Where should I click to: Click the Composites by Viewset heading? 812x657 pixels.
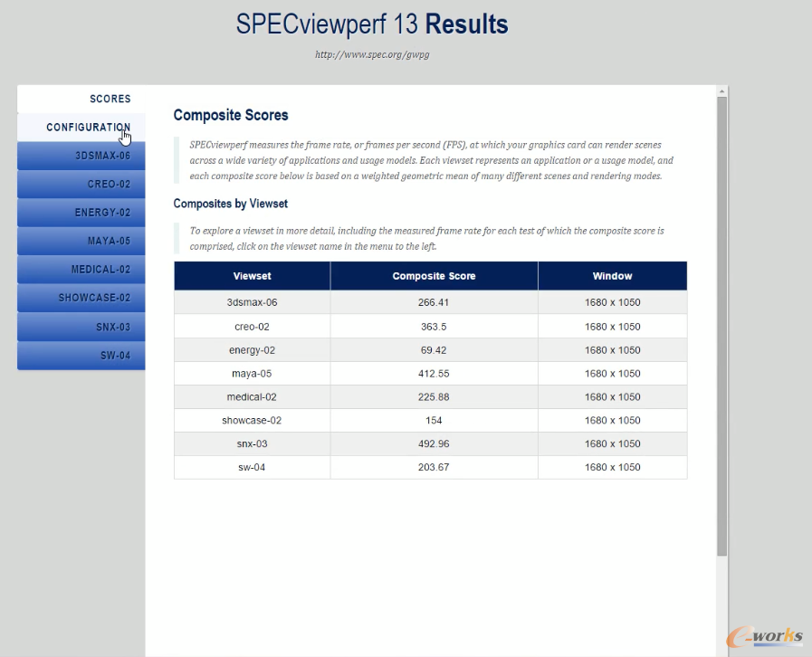click(231, 204)
